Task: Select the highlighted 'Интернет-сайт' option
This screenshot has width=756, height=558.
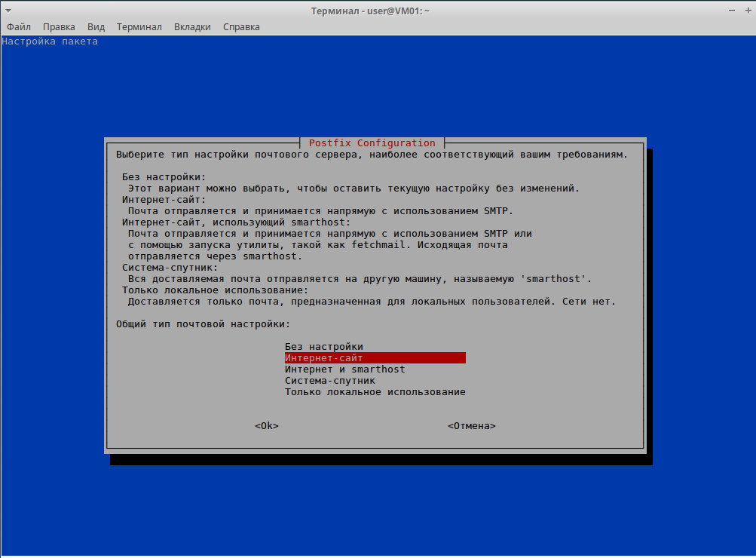Action: click(375, 358)
